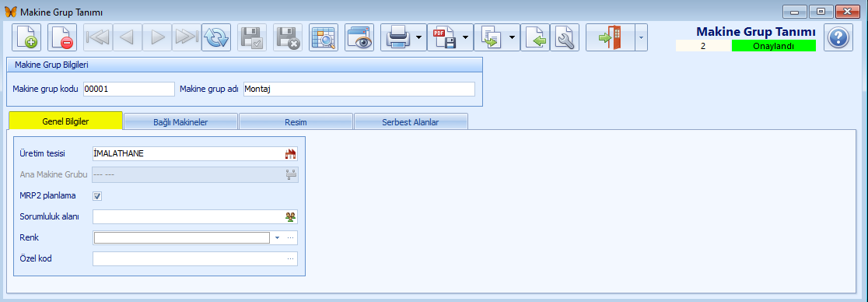The image size is (868, 302).
Task: Open the Renk color dropdown arrow
Action: pyautogui.click(x=278, y=237)
